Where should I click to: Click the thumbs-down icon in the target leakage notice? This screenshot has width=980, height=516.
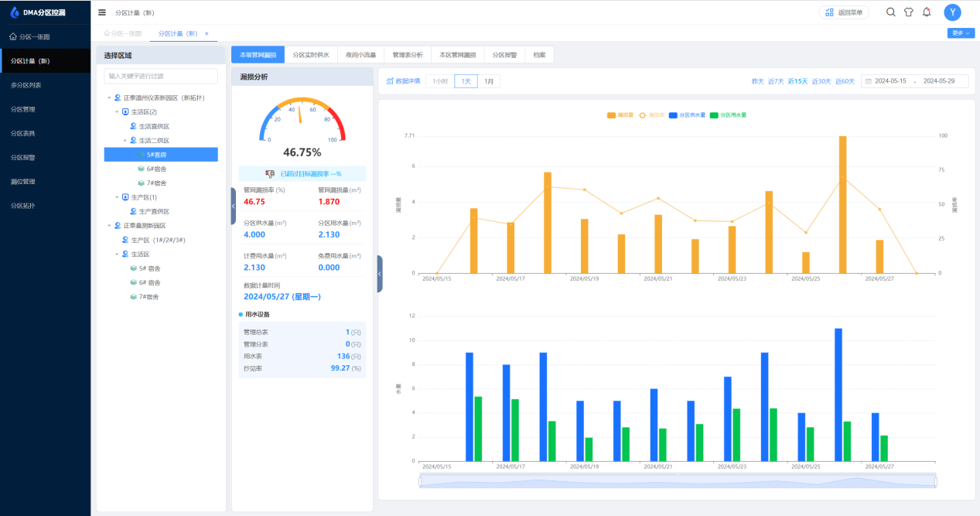click(x=270, y=174)
